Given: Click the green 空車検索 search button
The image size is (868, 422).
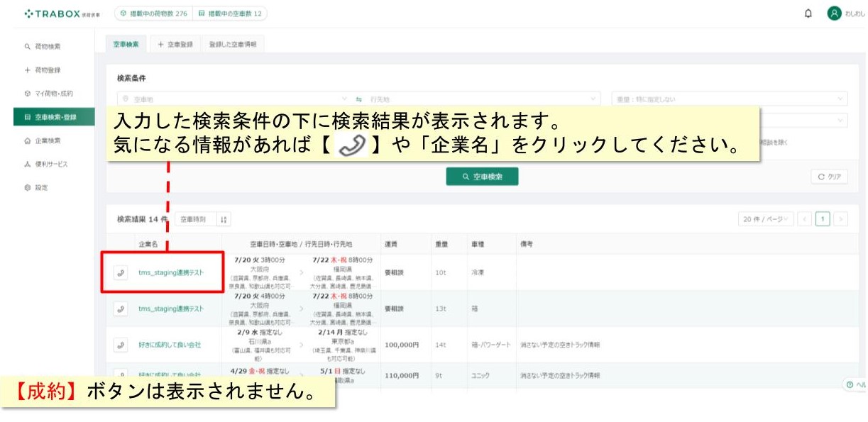Looking at the screenshot, I should [482, 177].
